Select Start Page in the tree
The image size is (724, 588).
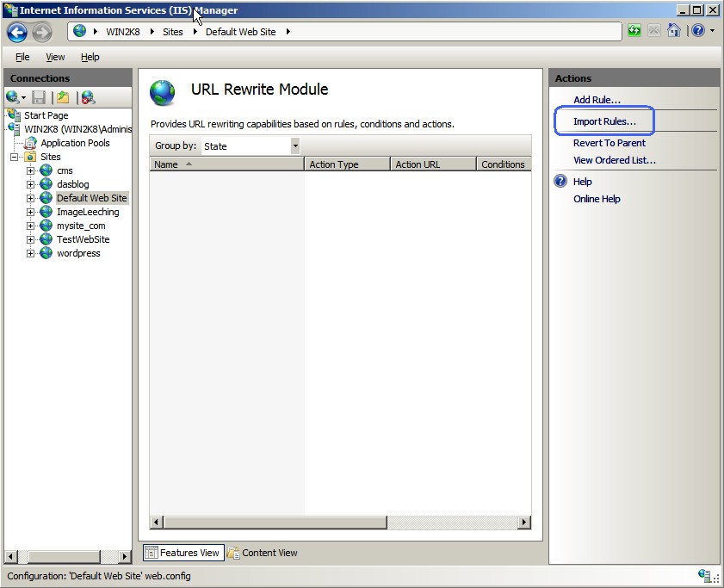coord(46,115)
